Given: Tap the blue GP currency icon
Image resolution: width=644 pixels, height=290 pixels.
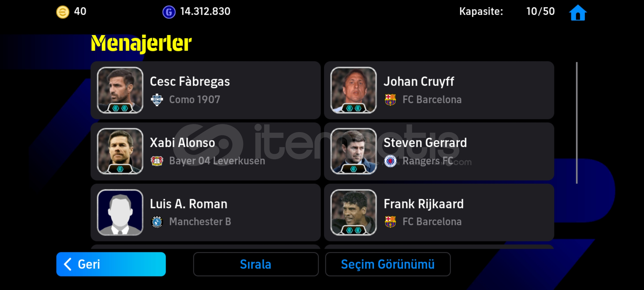Looking at the screenshot, I should pyautogui.click(x=169, y=12).
